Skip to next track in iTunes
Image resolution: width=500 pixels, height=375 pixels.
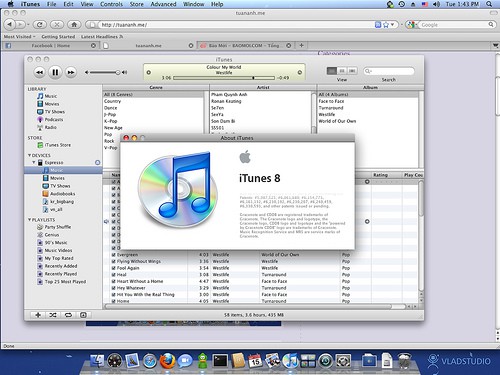point(71,72)
